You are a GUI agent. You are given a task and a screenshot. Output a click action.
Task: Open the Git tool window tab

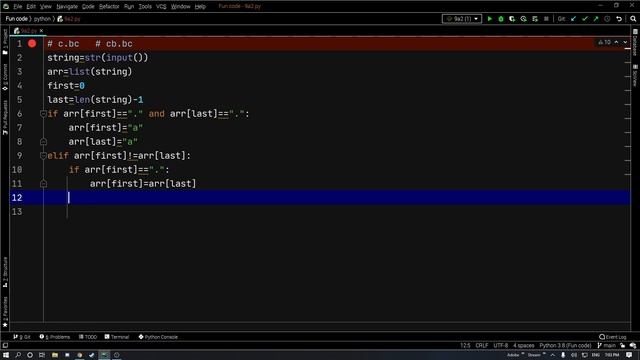tap(22, 337)
